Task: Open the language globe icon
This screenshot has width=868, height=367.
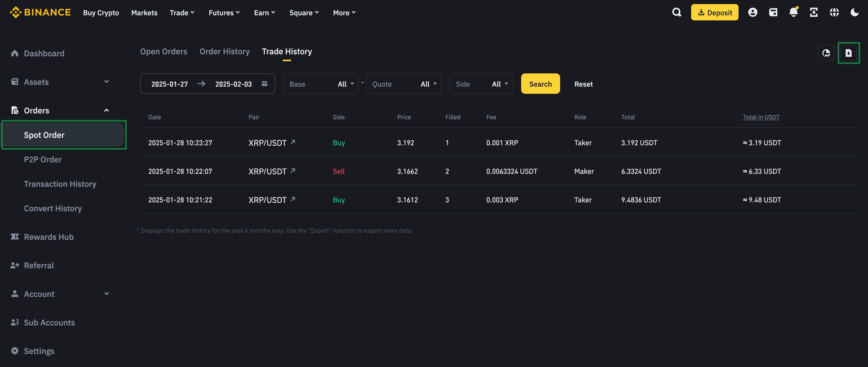Action: point(834,12)
